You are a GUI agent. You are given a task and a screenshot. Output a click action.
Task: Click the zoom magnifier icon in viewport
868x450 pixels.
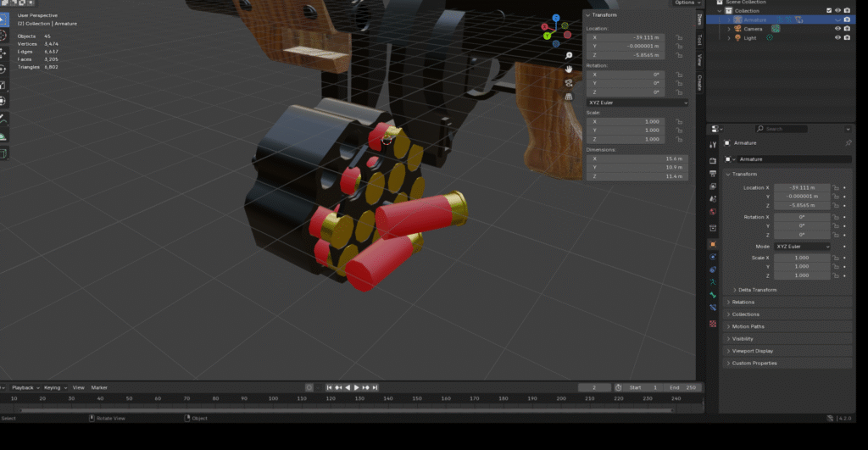pyautogui.click(x=570, y=56)
